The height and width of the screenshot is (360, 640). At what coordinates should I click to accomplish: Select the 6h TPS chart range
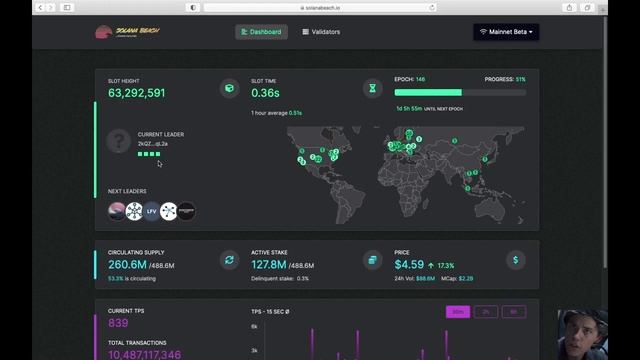[x=513, y=312]
